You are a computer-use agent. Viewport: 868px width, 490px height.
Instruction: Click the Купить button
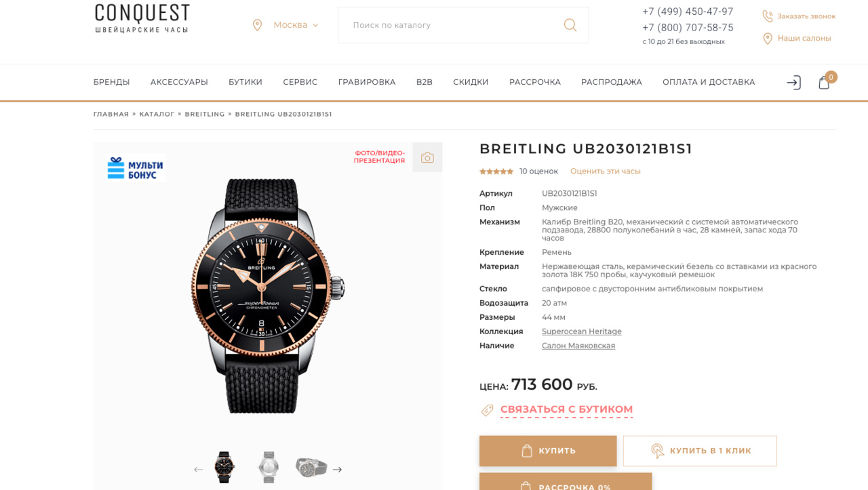[548, 451]
